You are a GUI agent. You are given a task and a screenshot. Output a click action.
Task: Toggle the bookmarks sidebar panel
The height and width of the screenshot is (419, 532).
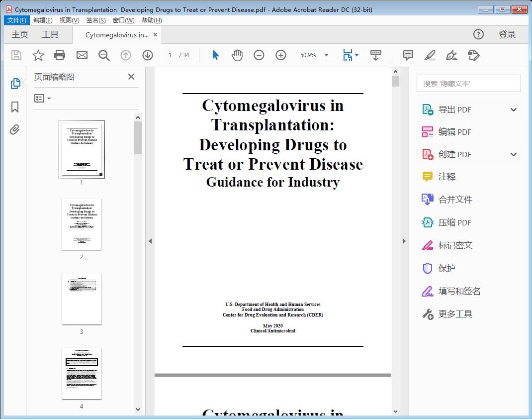tap(14, 106)
